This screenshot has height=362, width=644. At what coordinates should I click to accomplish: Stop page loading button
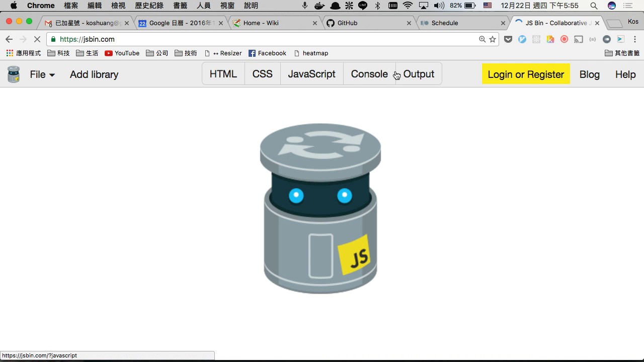(37, 39)
